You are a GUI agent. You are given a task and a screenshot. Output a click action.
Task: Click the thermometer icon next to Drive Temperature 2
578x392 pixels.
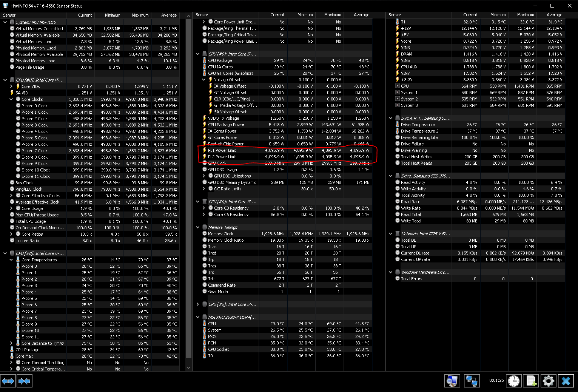[x=397, y=131]
